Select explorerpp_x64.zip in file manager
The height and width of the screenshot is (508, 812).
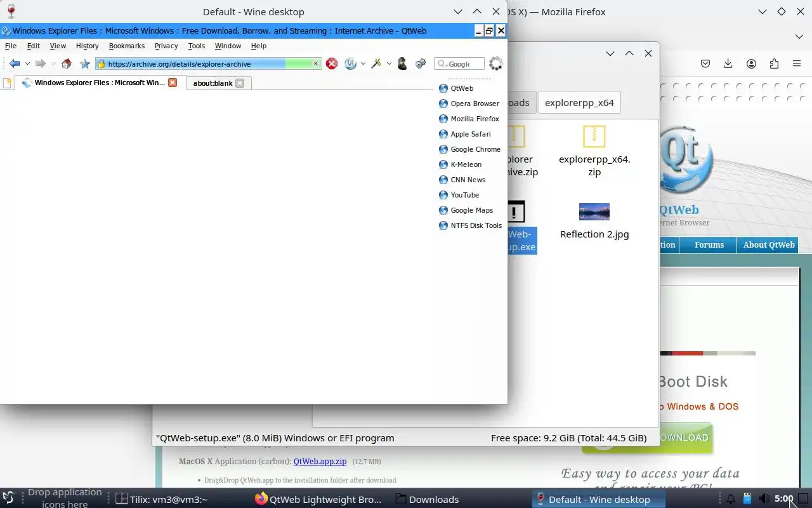tap(594, 152)
